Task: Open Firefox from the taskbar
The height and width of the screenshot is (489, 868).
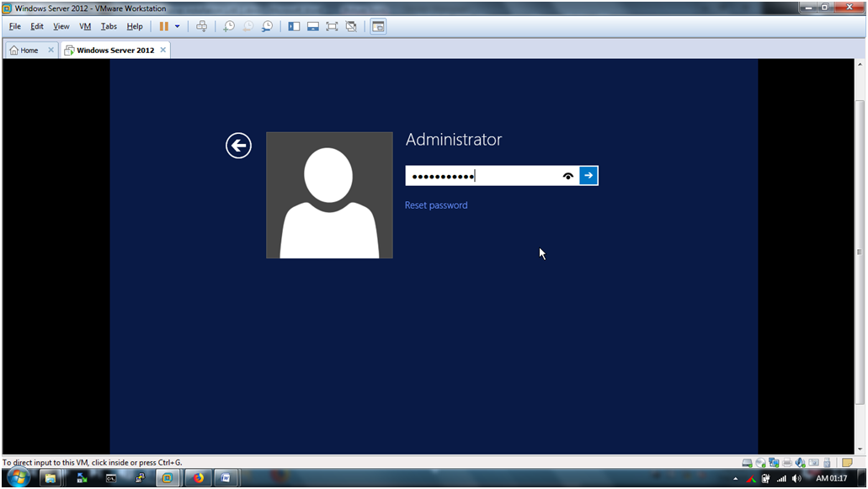Action: (198, 478)
